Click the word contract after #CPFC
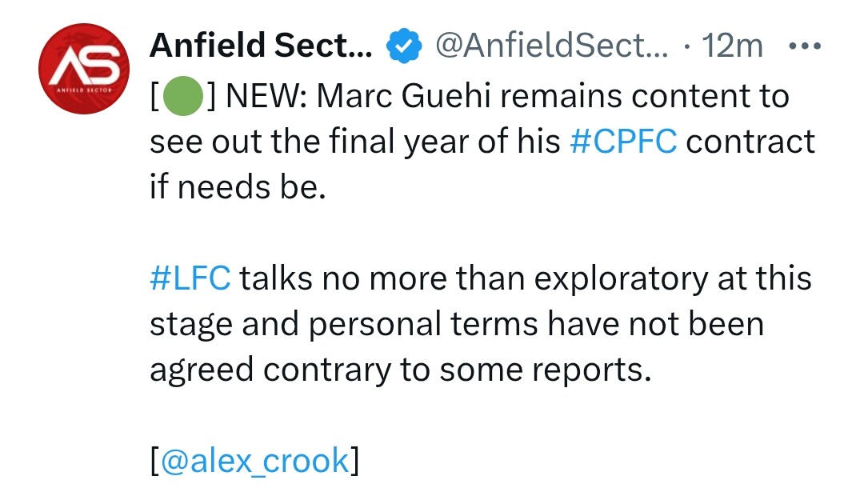Screen dimensions: 864x504 750,142
